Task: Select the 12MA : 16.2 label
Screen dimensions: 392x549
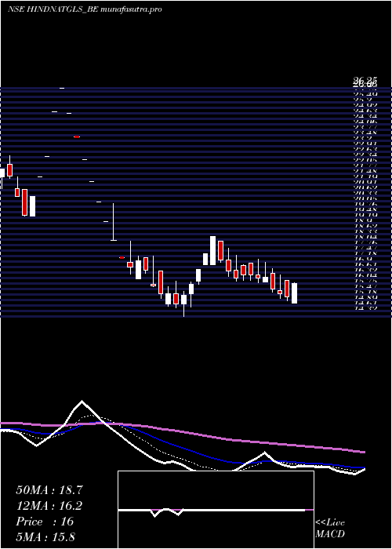Action: (x=49, y=506)
